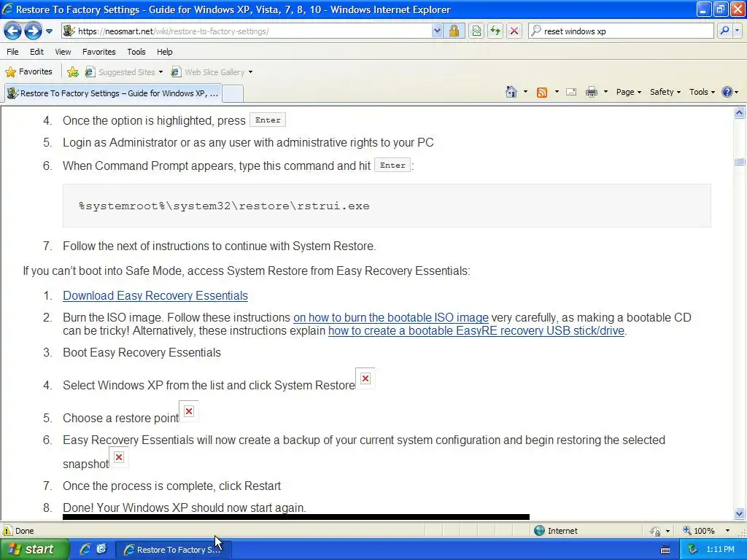Open 'on how to burn the bootable ISO image' link
The height and width of the screenshot is (560, 747).
pyautogui.click(x=391, y=318)
